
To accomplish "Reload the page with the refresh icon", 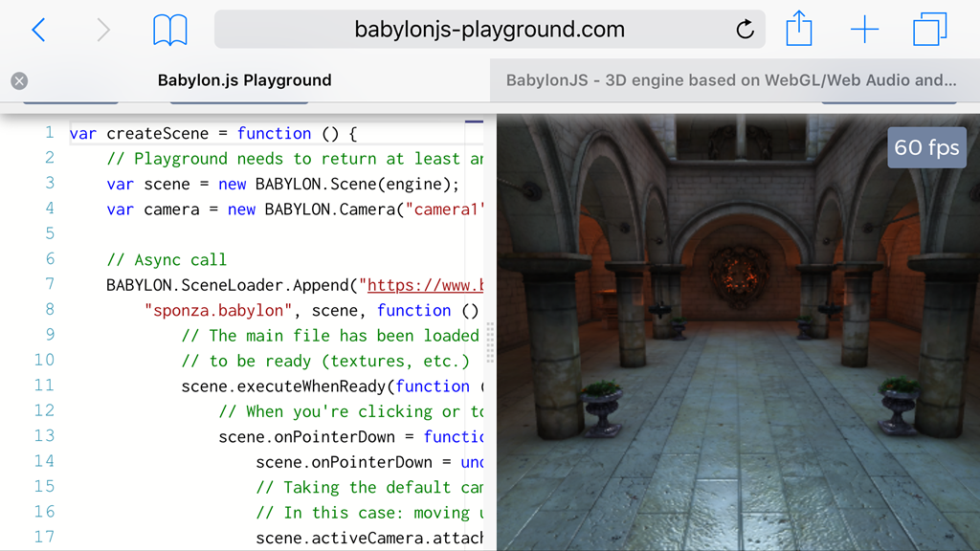I will click(x=745, y=30).
